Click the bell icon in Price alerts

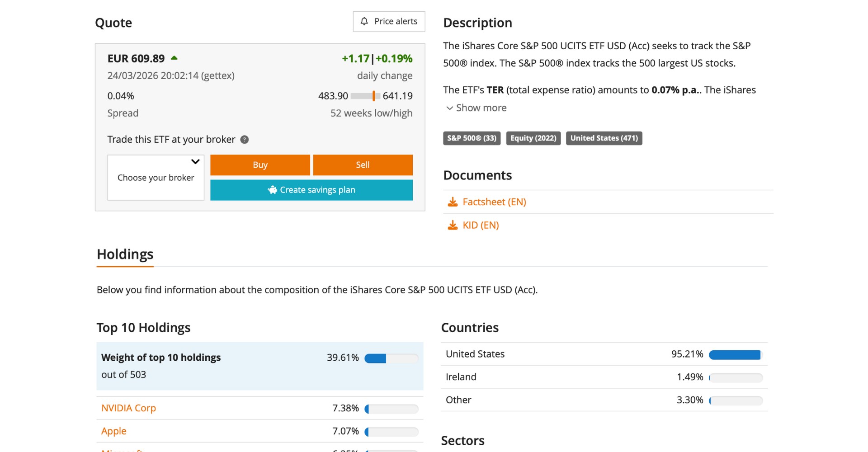click(364, 21)
